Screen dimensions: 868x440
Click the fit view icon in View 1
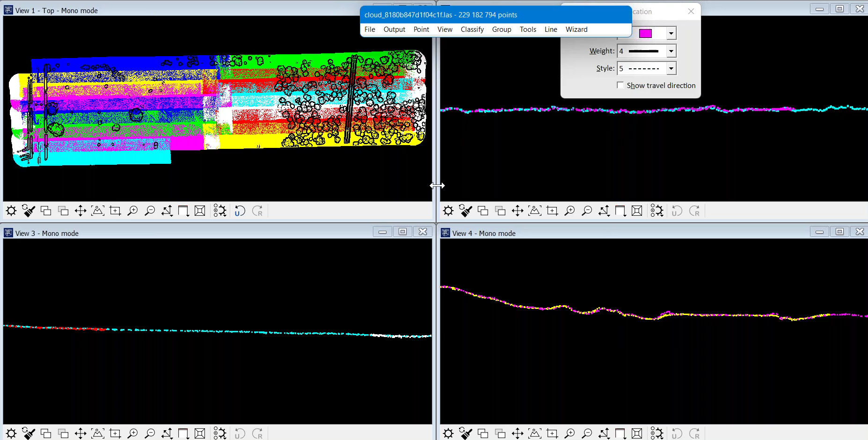(98, 211)
